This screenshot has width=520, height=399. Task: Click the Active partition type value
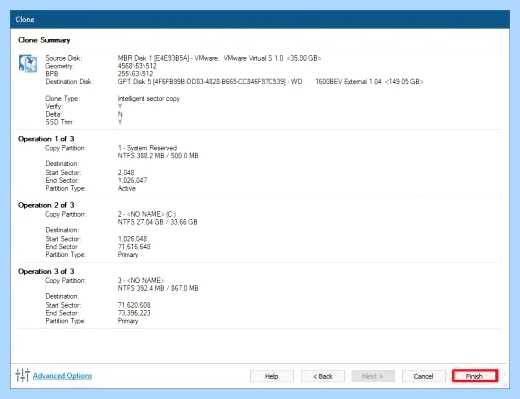127,188
